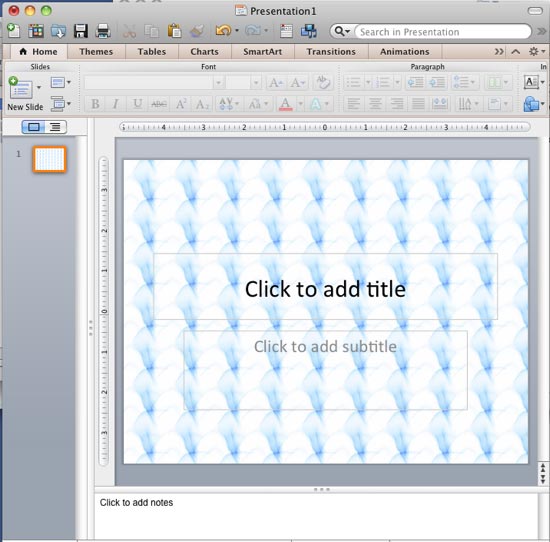This screenshot has width=550, height=542.
Task: Click the New Presentation icon
Action: pyautogui.click(x=13, y=31)
